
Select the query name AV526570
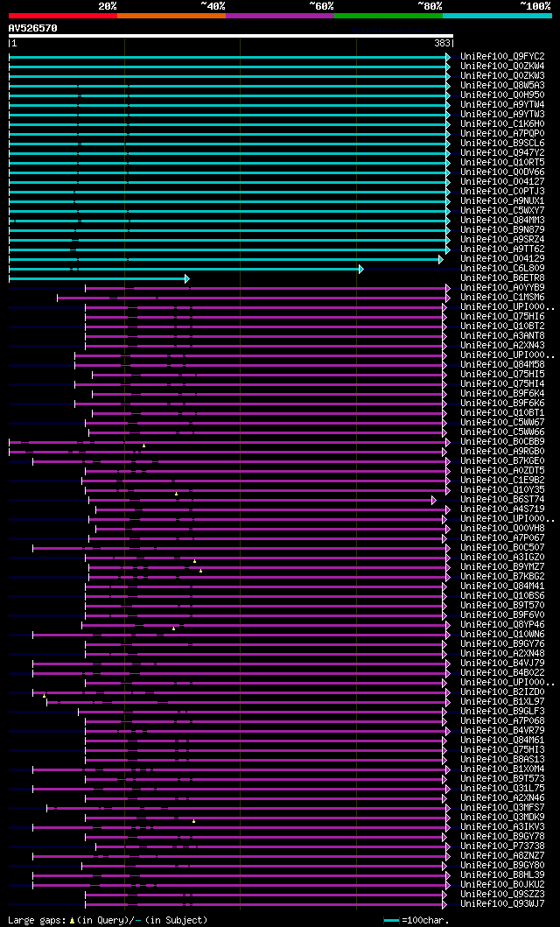click(33, 28)
